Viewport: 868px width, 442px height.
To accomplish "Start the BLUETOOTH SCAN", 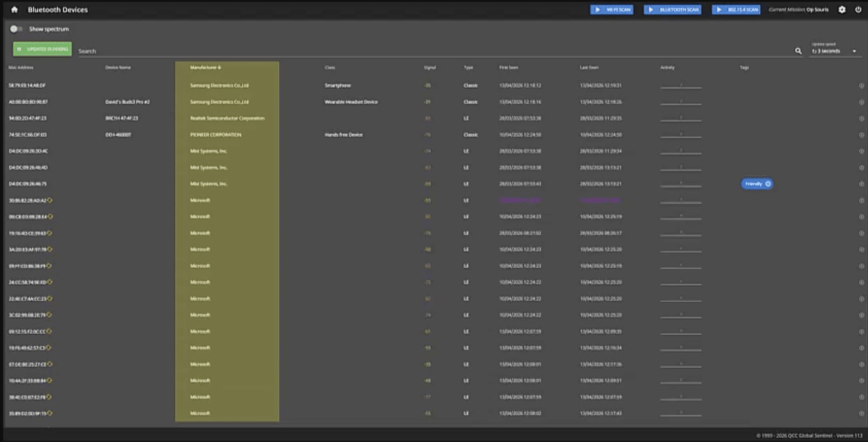I will coord(672,10).
